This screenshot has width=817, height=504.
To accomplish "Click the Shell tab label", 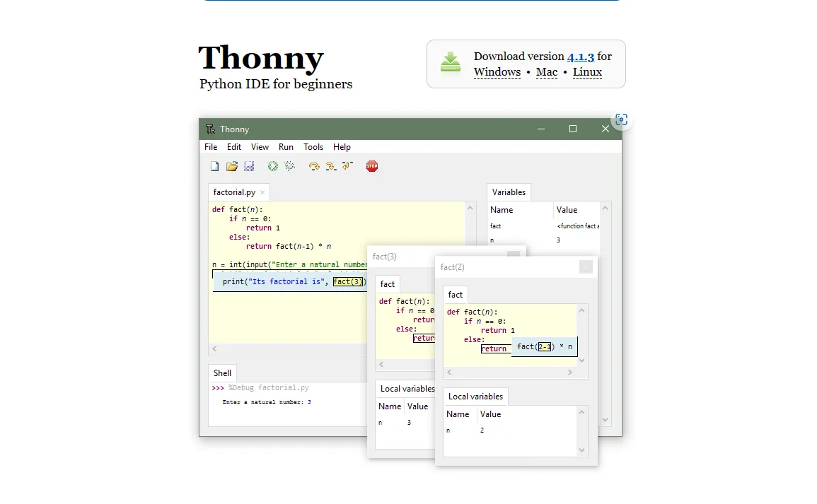I will 221,373.
